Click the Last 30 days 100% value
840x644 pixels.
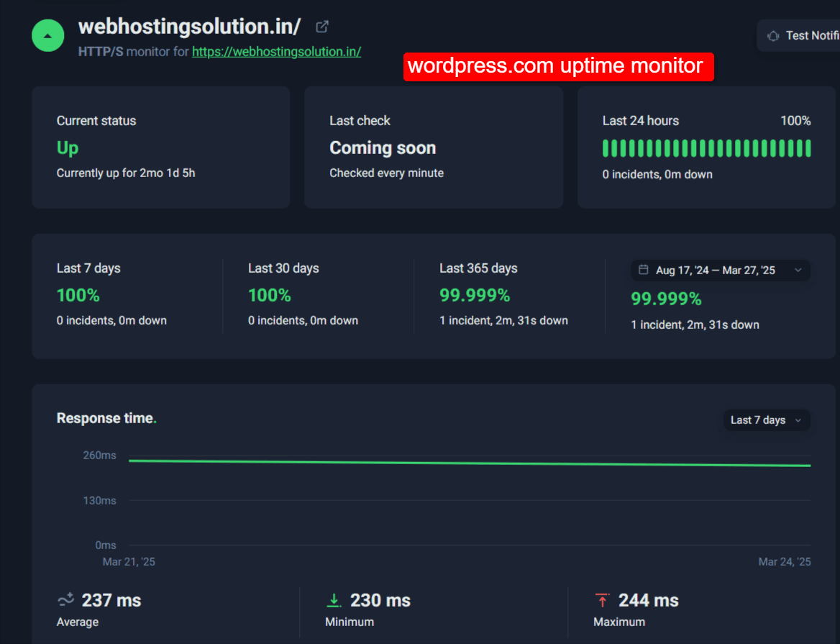click(269, 295)
